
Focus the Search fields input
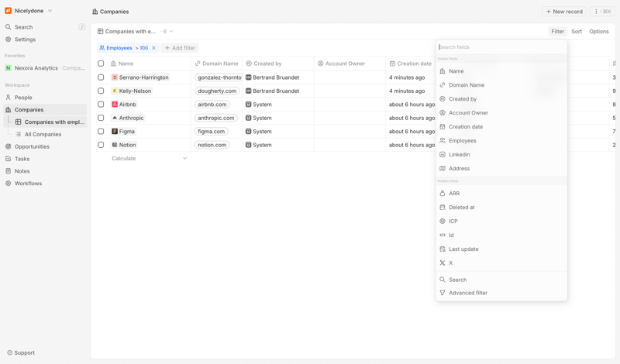coord(501,47)
